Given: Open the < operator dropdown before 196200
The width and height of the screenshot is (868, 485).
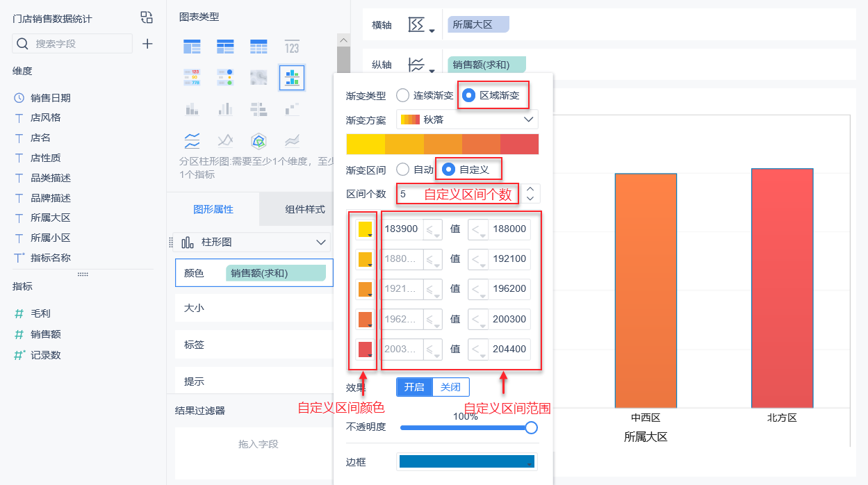Looking at the screenshot, I should point(478,289).
